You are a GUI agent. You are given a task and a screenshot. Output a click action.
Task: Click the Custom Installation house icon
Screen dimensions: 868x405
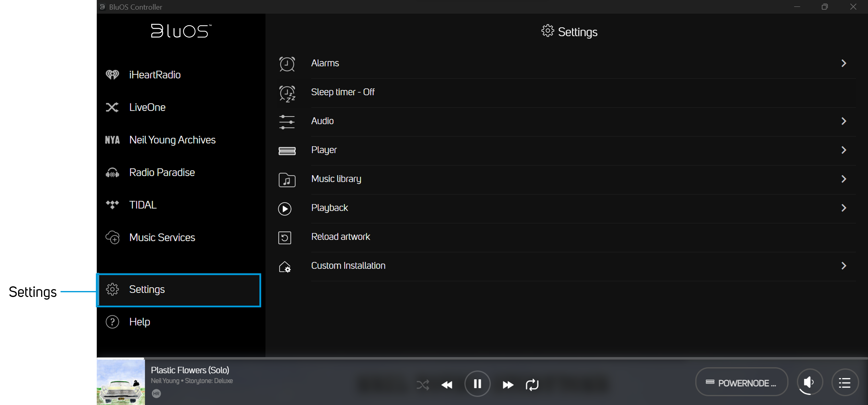(x=285, y=266)
